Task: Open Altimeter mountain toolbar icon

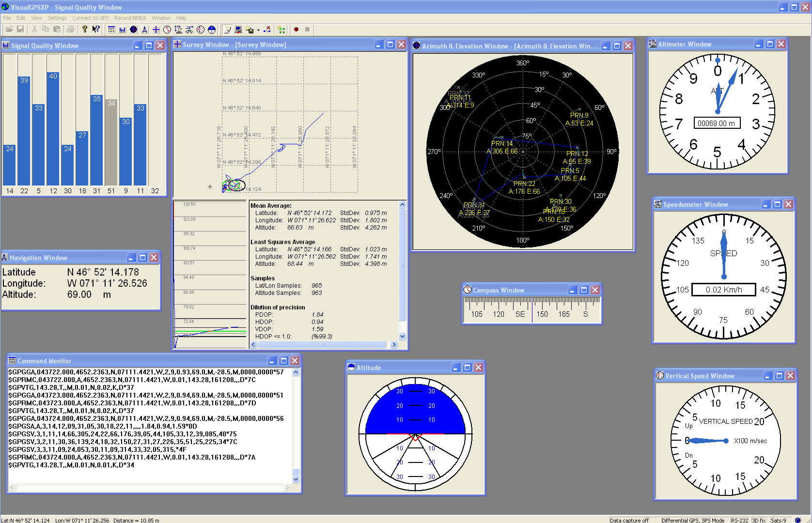Action: [178, 30]
